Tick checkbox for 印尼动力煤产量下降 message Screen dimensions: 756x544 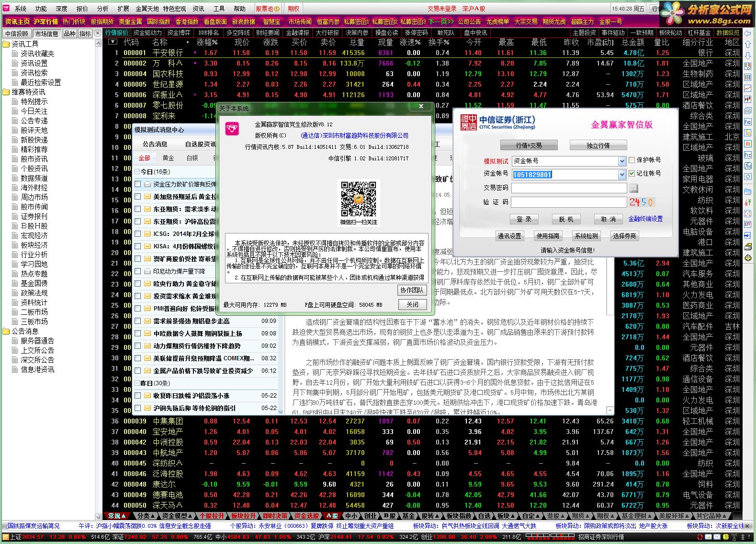[x=138, y=271]
